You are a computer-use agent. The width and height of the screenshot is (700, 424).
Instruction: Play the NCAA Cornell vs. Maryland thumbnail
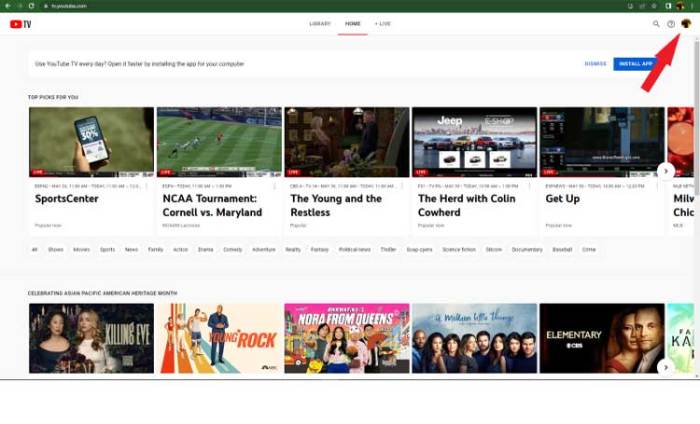point(219,142)
